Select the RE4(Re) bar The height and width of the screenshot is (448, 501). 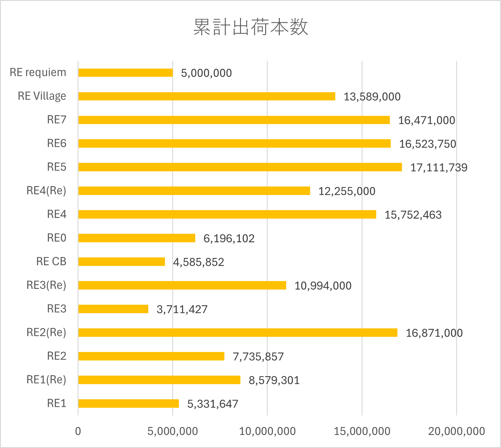pos(194,191)
